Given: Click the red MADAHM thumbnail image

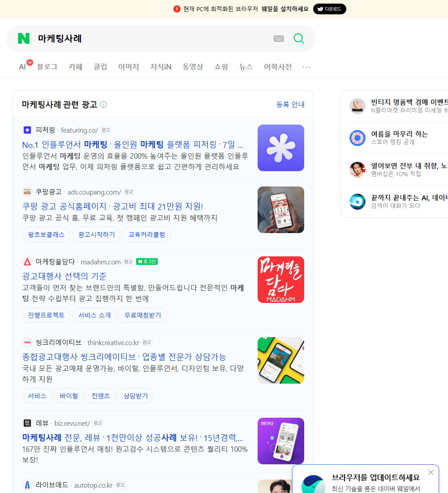Looking at the screenshot, I should pyautogui.click(x=281, y=280).
